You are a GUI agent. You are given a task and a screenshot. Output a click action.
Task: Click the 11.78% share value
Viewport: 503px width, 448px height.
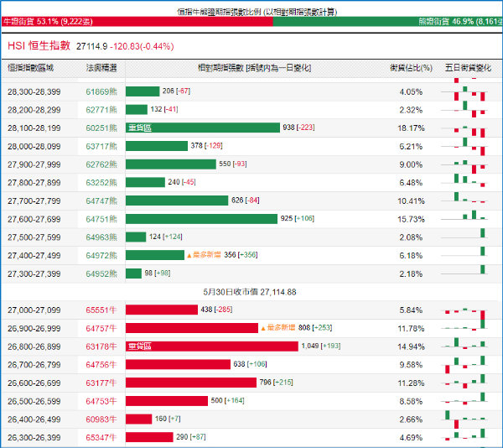point(412,328)
